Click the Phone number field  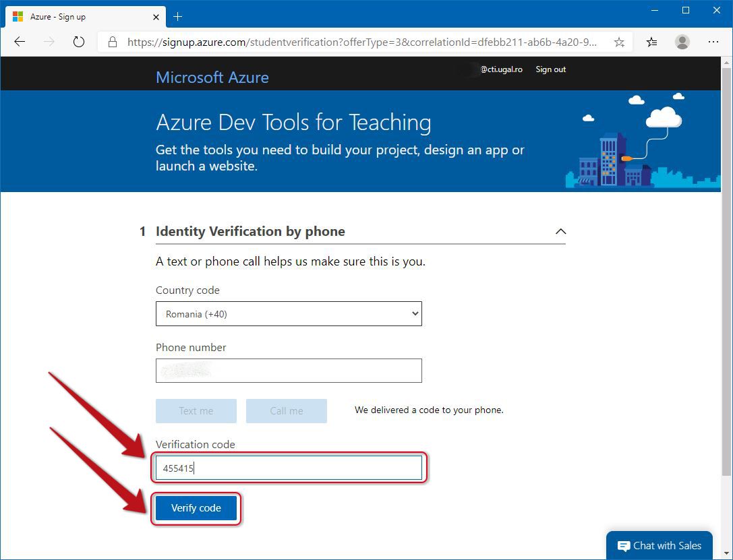289,371
